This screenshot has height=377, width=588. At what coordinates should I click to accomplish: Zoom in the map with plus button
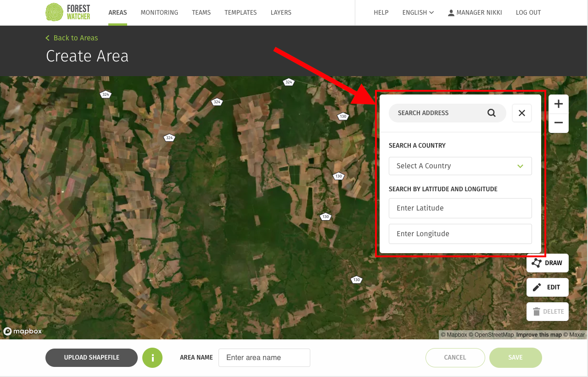(x=558, y=104)
